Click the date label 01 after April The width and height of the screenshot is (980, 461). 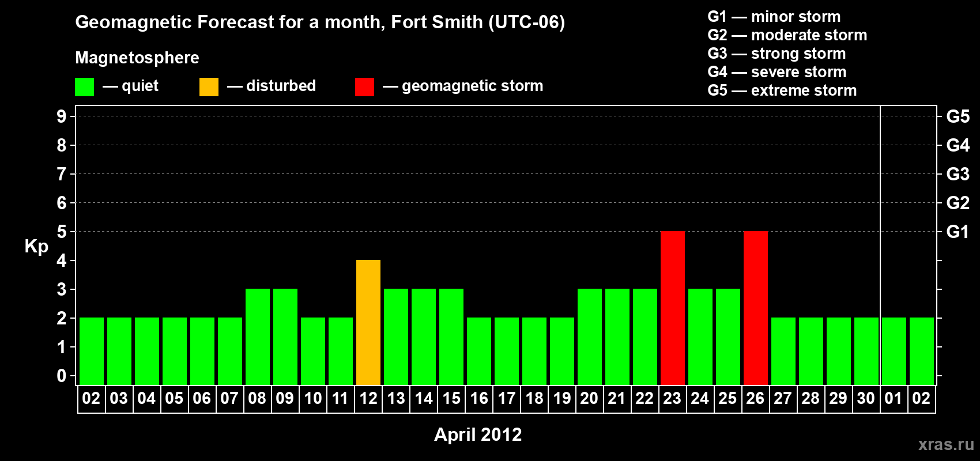[894, 399]
